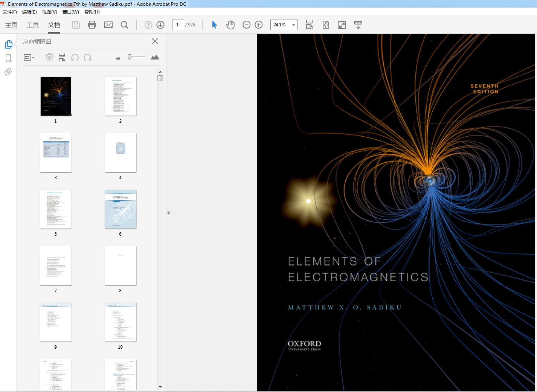537x392 pixels.
Task: Click Fit width scrolling icon
Action: pos(309,25)
